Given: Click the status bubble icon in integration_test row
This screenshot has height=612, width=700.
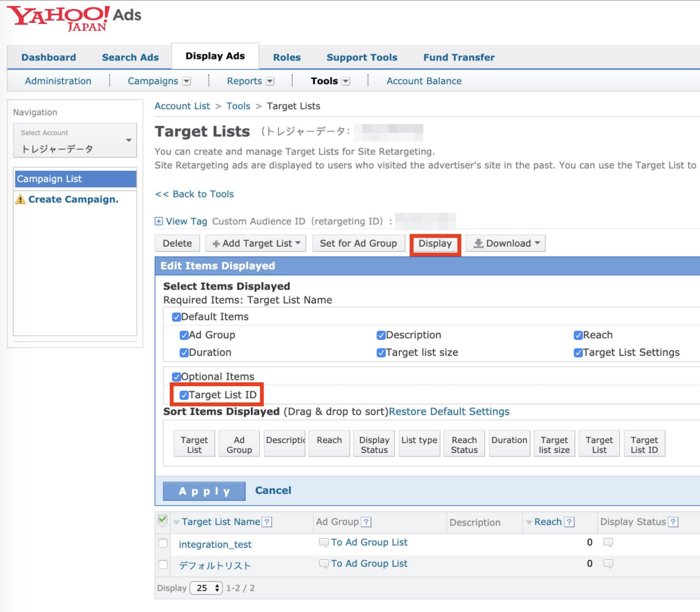Looking at the screenshot, I should click(608, 543).
